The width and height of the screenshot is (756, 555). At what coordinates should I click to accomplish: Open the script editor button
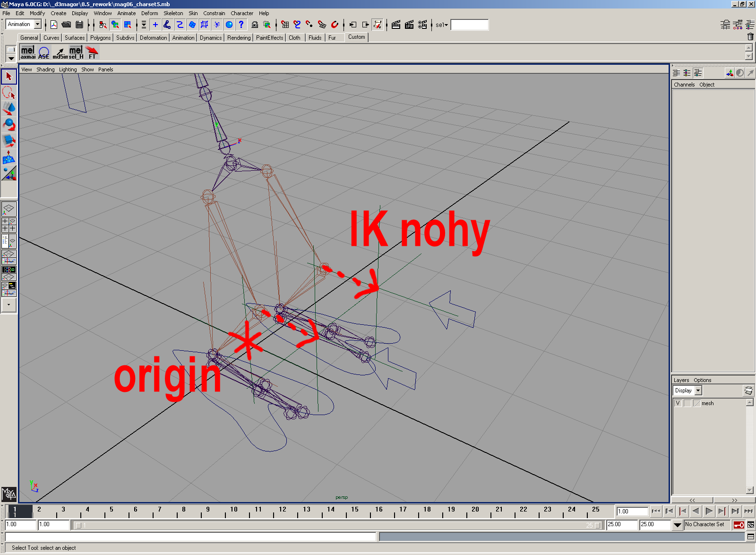[x=751, y=537]
